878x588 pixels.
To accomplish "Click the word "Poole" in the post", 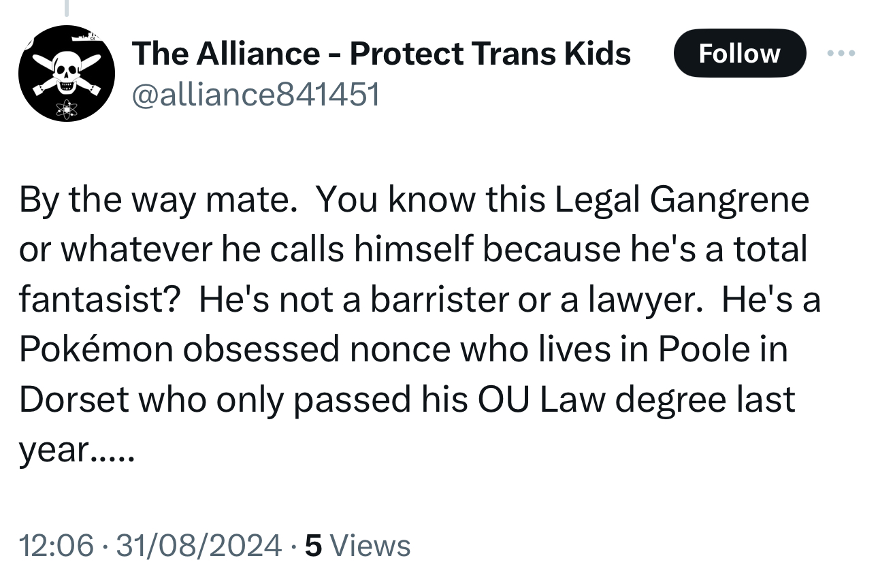I will tap(704, 350).
